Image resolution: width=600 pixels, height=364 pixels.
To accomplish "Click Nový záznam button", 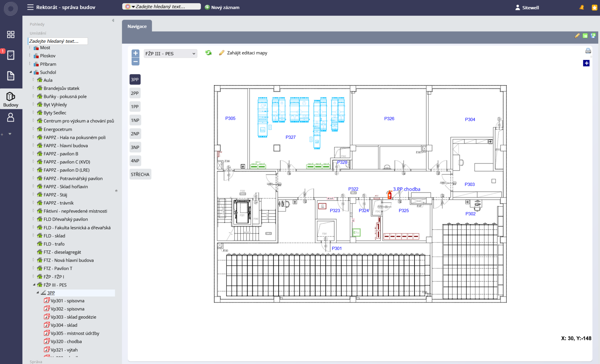I will pyautogui.click(x=222, y=7).
